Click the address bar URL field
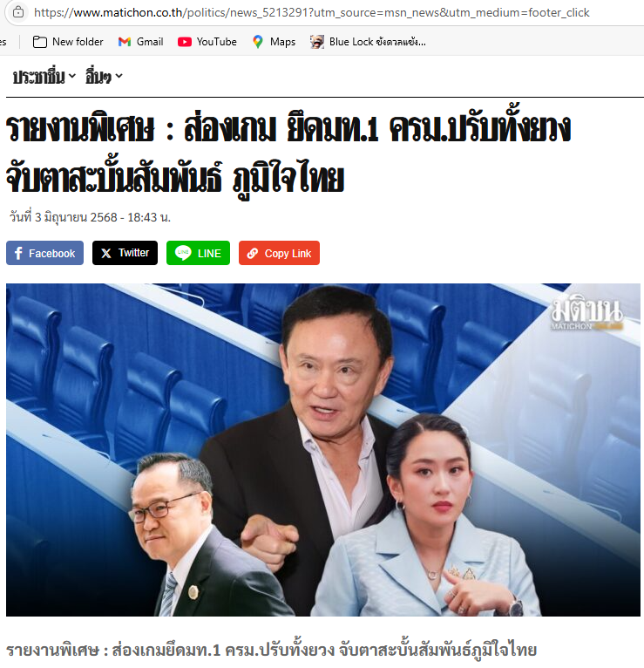The width and height of the screenshot is (644, 668). 312,12
